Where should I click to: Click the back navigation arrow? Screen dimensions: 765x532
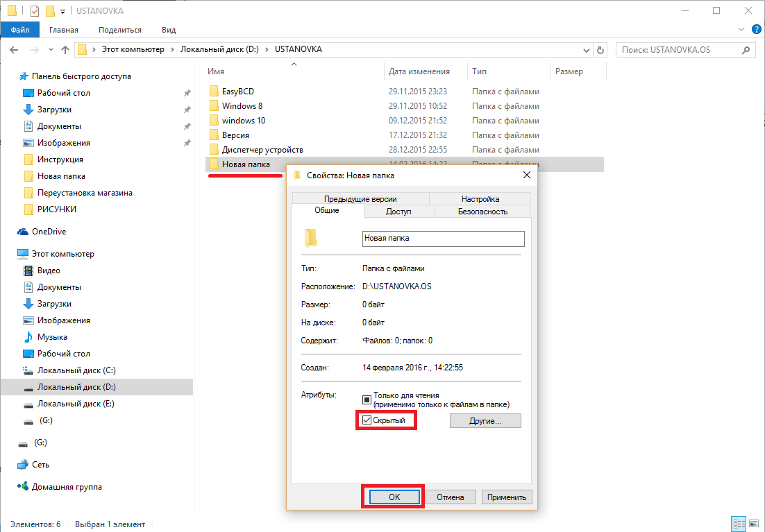[x=14, y=50]
